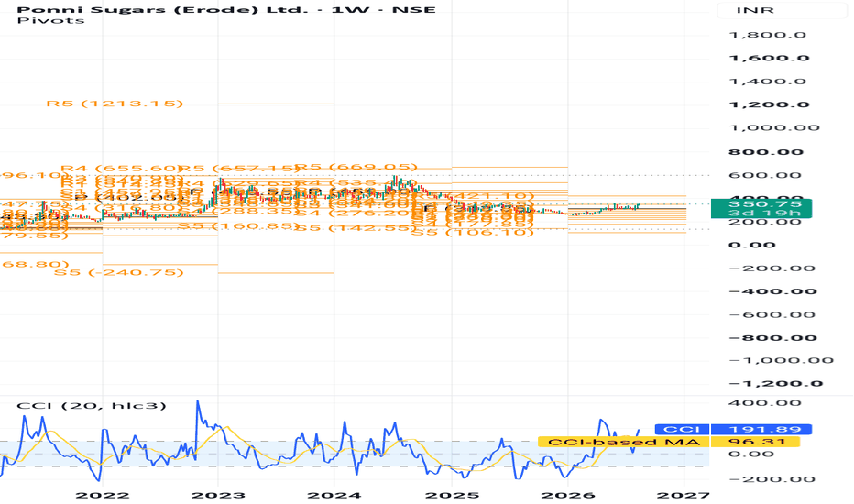Viewport: 854px width, 504px height.
Task: Click the CCI (20, hlc3) indicator legend
Action: pyautogui.click(x=92, y=405)
